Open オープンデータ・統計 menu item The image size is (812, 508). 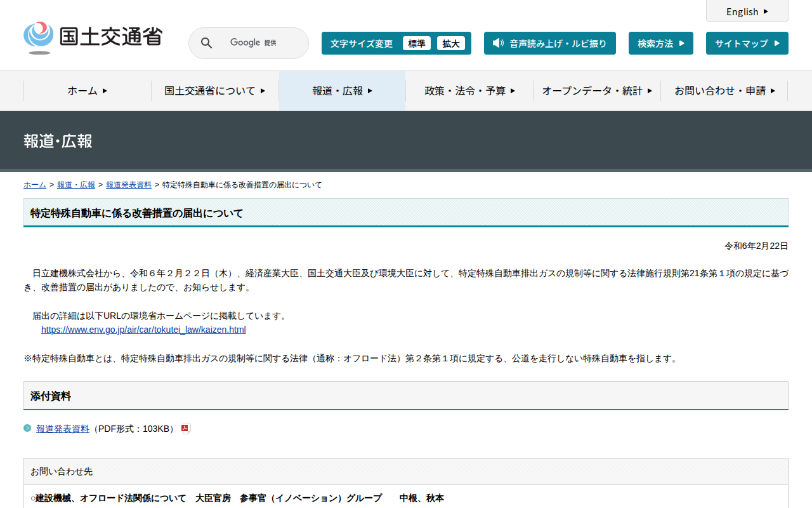pos(596,91)
